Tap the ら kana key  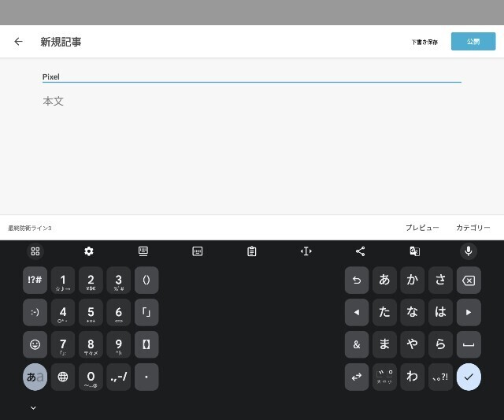tap(440, 344)
